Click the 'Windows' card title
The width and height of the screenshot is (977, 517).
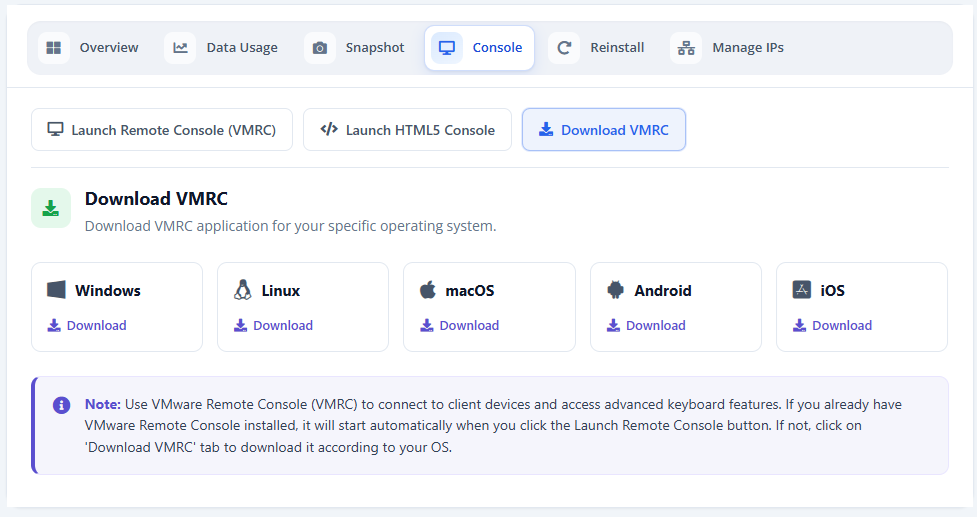pyautogui.click(x=108, y=291)
